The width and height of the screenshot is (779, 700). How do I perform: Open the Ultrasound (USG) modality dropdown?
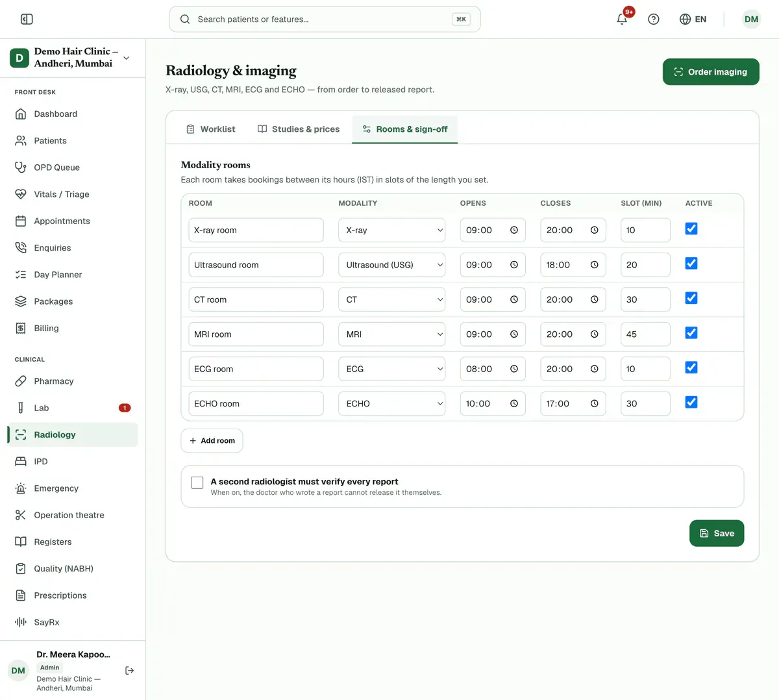392,265
